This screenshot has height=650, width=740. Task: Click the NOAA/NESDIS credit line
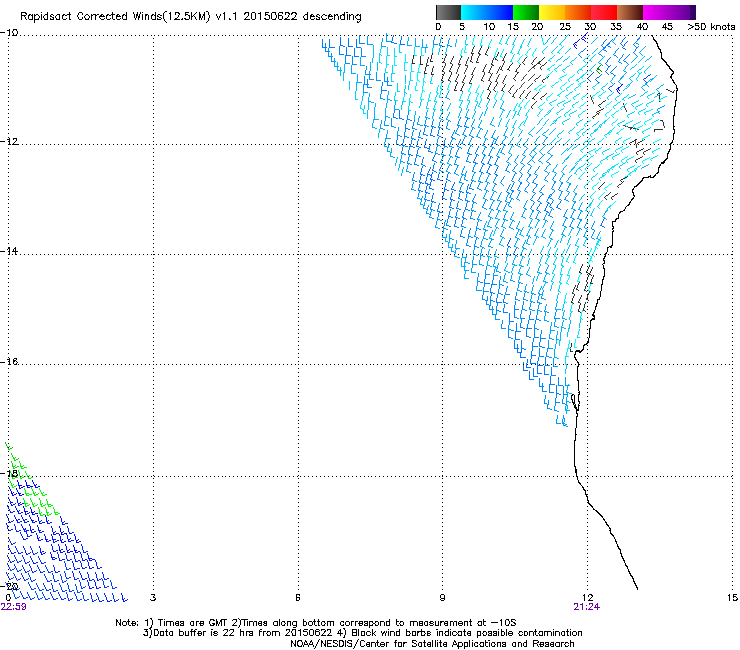432,644
